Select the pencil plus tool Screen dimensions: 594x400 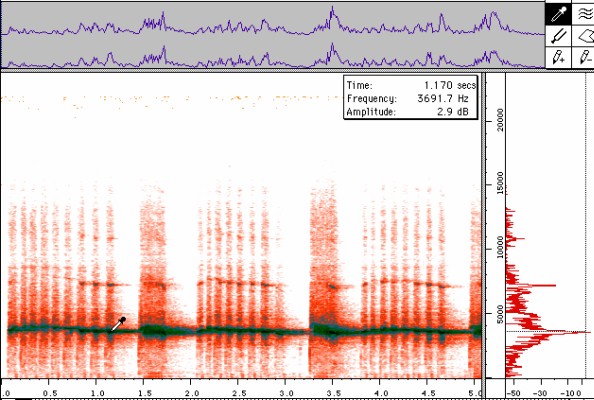pyautogui.click(x=558, y=58)
